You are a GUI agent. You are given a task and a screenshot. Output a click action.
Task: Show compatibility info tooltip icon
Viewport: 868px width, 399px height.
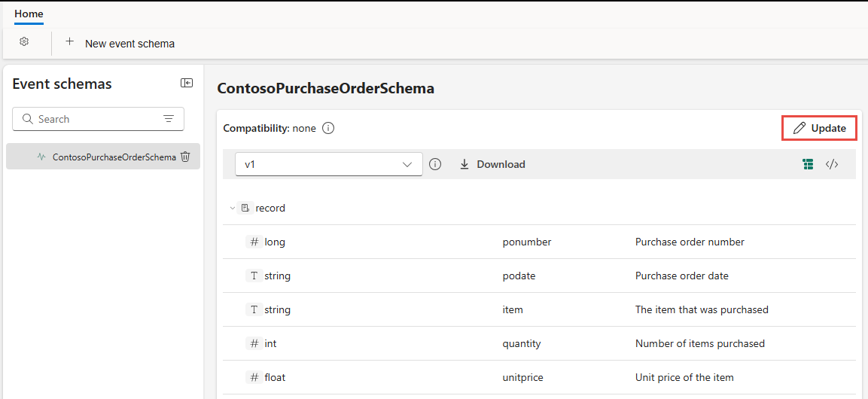click(x=328, y=129)
